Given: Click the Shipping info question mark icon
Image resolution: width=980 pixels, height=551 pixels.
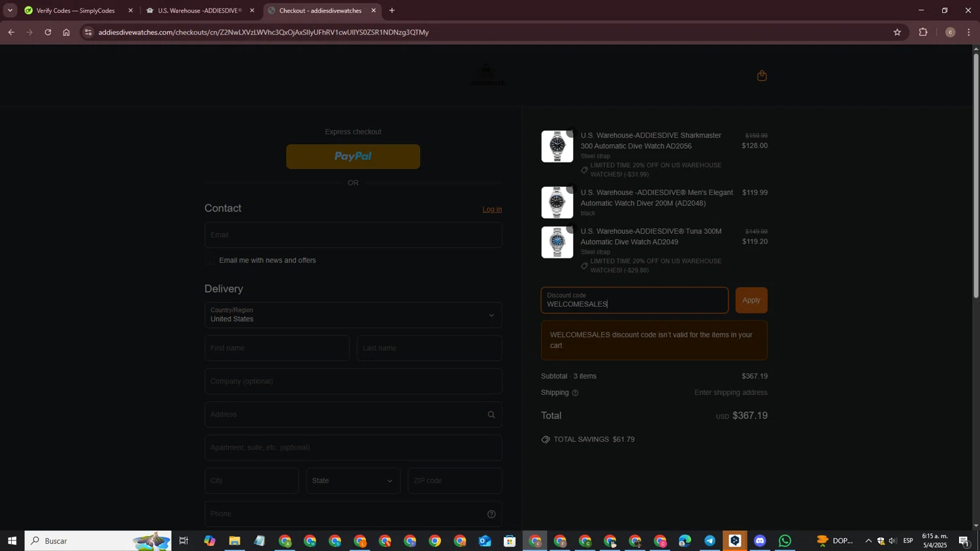Looking at the screenshot, I should coord(575,393).
